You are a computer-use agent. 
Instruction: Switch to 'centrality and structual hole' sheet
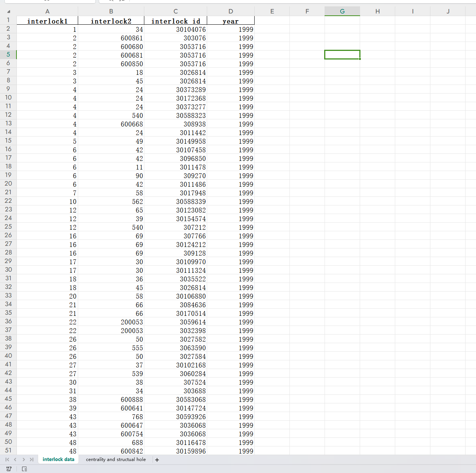(116, 460)
